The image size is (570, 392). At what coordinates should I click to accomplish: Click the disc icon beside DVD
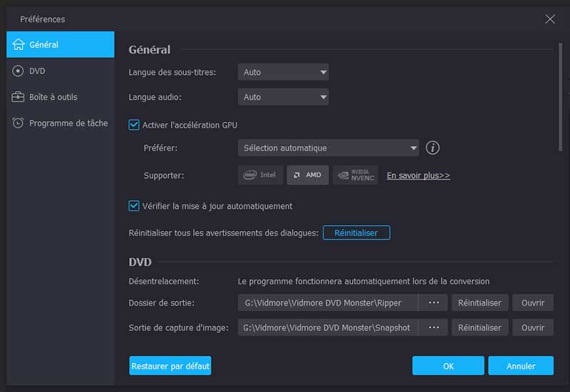(x=19, y=71)
